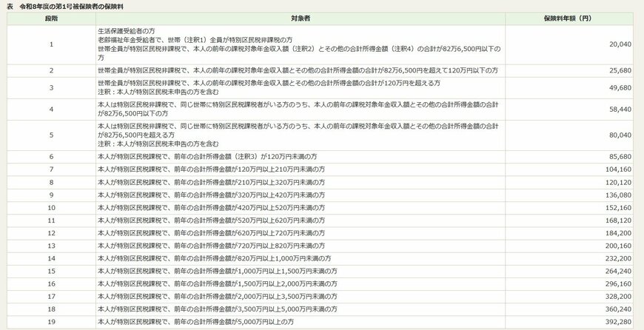Click premium value 136,080

pos(619,195)
